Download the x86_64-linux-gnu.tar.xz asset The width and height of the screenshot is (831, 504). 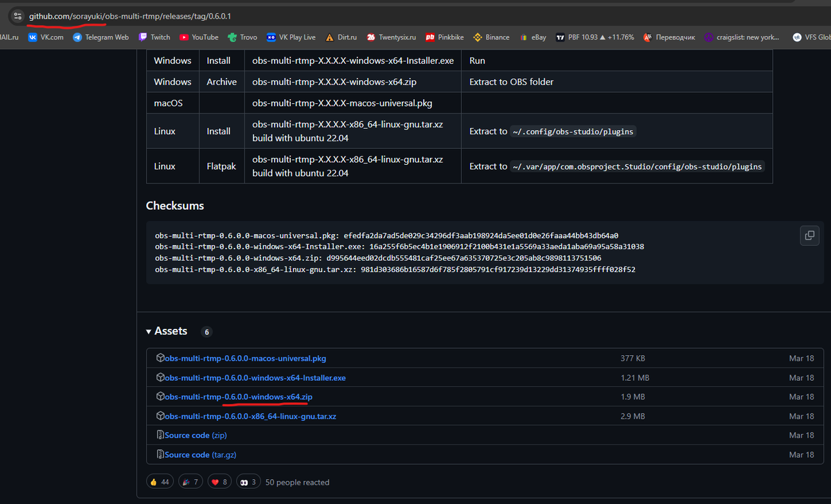(250, 416)
